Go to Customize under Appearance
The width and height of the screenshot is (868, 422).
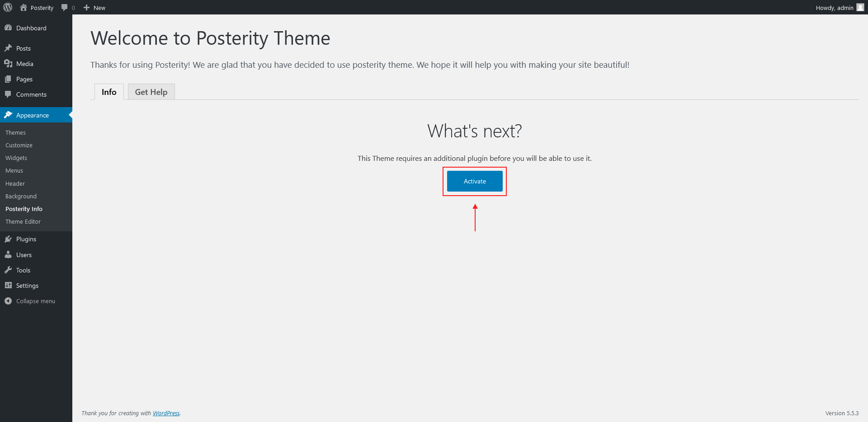pos(19,145)
